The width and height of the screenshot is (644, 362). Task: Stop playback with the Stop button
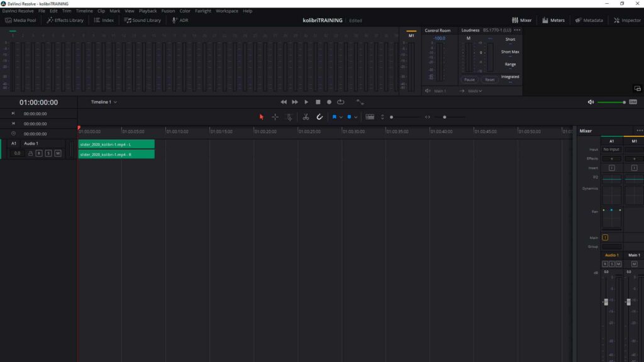[318, 102]
